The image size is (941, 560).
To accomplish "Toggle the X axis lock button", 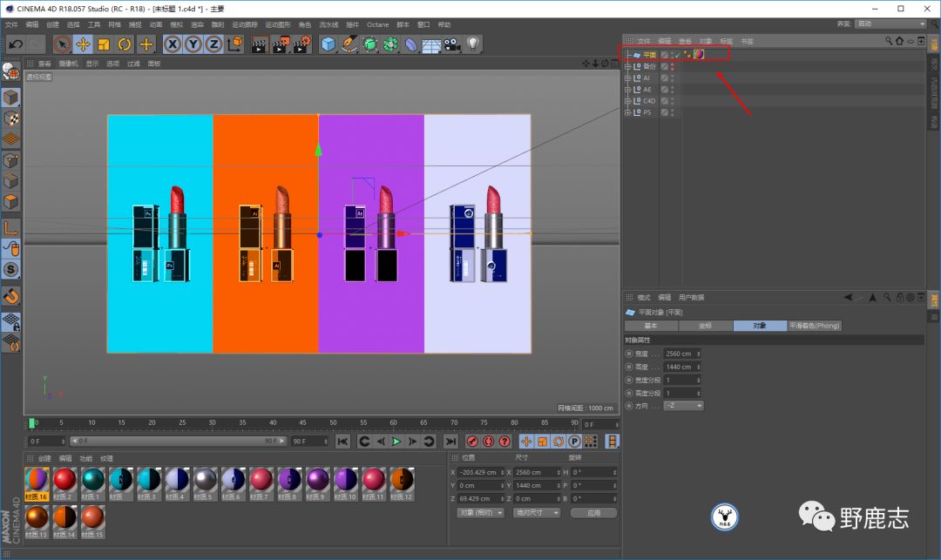I will (x=173, y=44).
